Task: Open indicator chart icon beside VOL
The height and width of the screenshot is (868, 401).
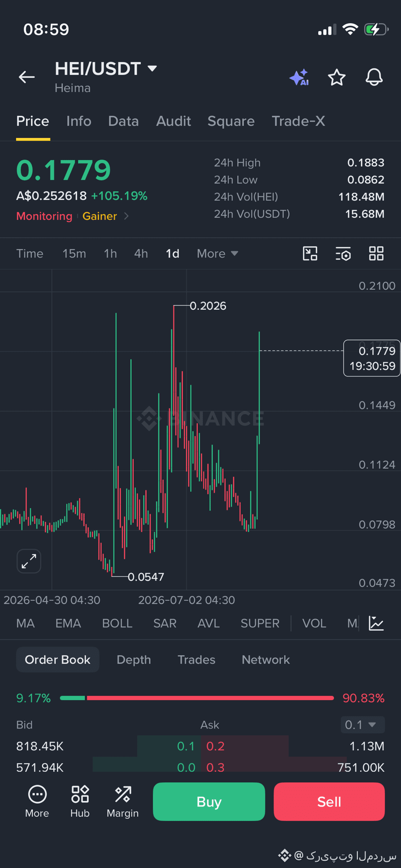Action: 376,623
